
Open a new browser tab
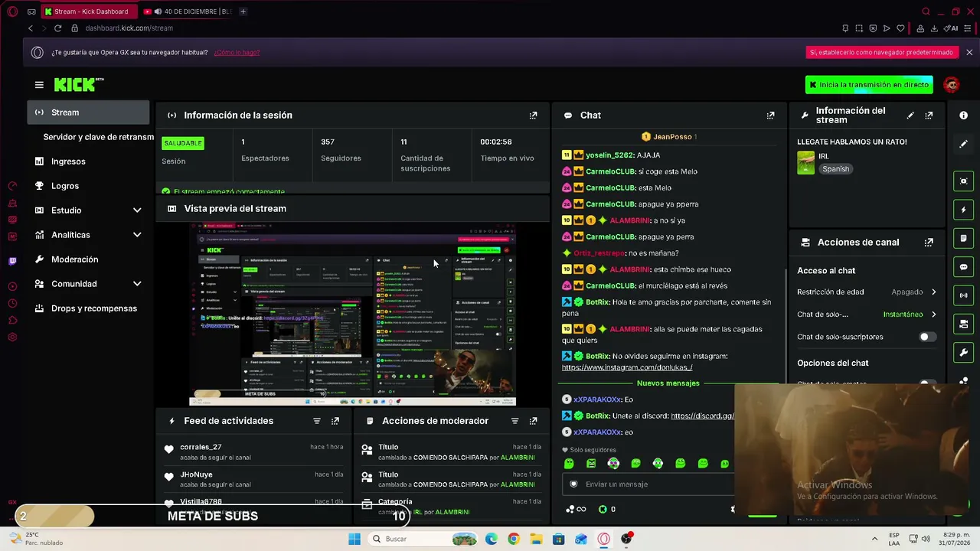(x=243, y=11)
